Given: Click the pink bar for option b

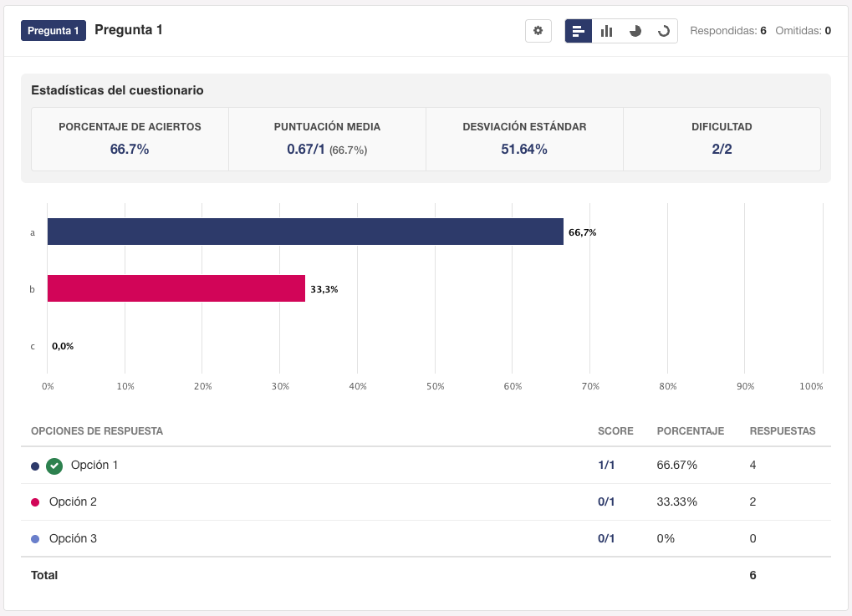Looking at the screenshot, I should 176,288.
